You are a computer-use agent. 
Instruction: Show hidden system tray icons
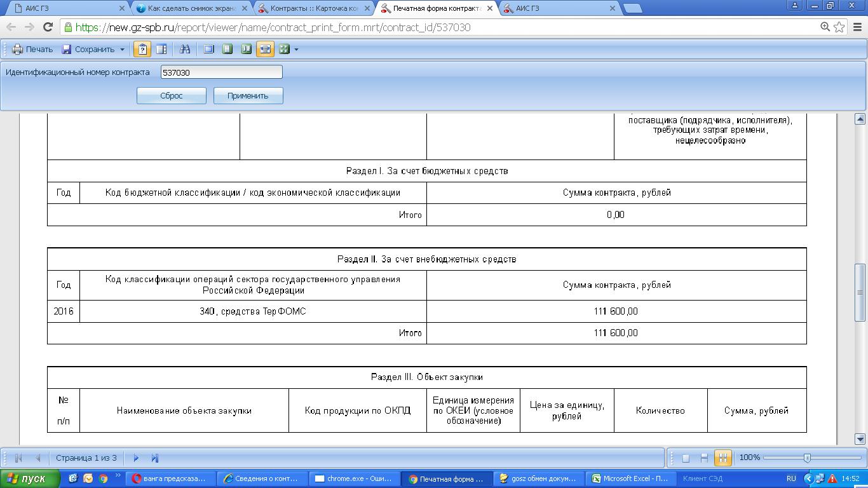[808, 478]
